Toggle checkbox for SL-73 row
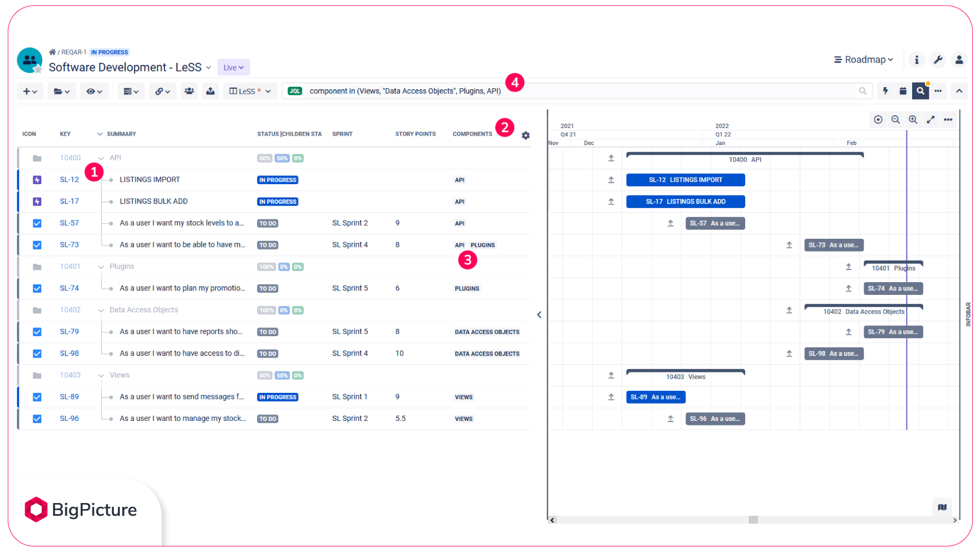Image resolution: width=980 pixels, height=551 pixels. pyautogui.click(x=37, y=245)
